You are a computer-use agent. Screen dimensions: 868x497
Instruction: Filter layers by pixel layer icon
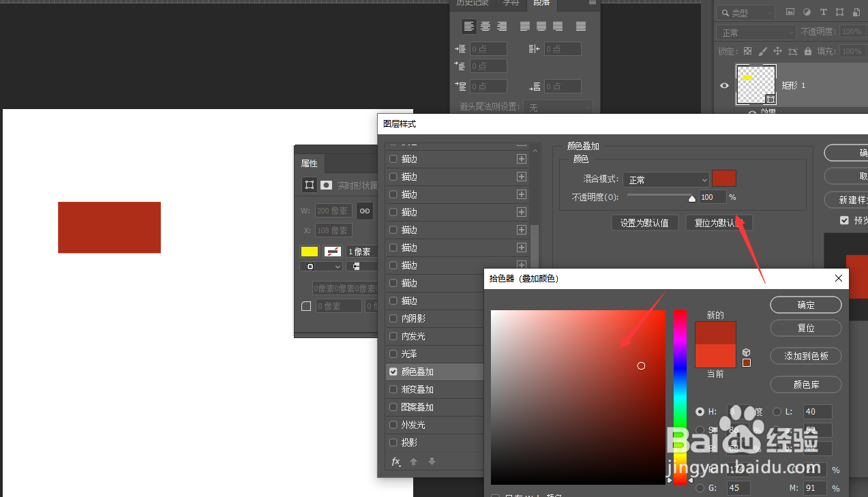[790, 12]
